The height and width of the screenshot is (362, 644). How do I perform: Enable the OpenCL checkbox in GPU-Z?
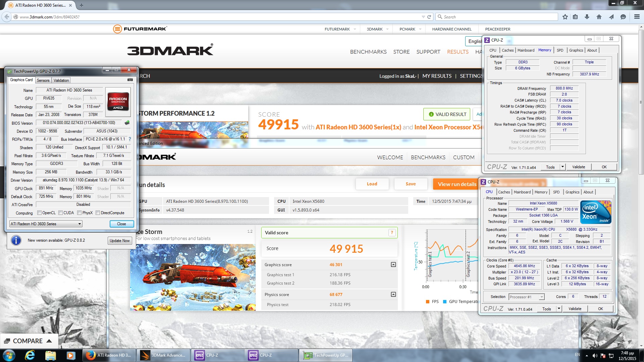click(x=39, y=213)
